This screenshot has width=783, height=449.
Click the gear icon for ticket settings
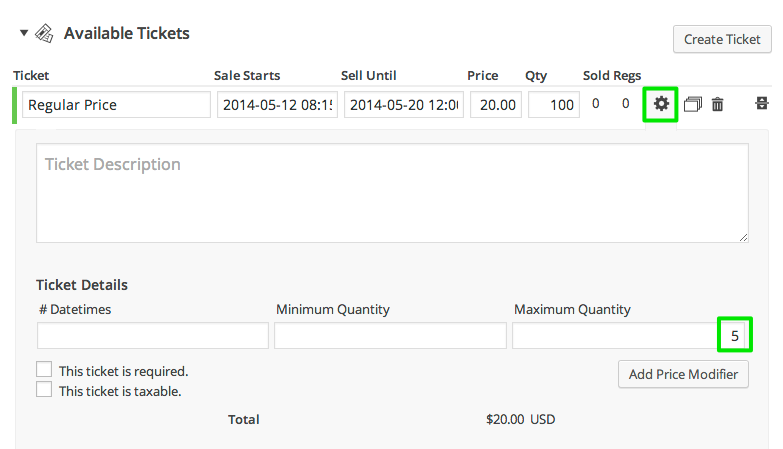point(660,104)
